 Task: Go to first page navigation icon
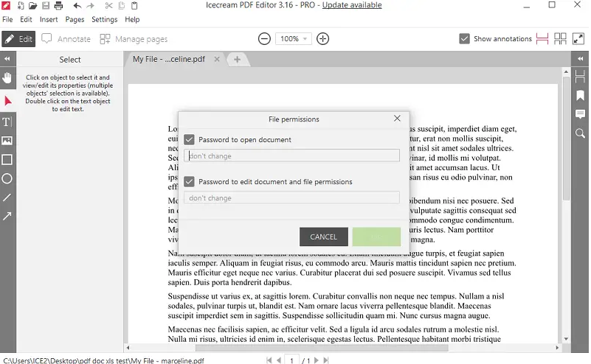[x=269, y=360]
